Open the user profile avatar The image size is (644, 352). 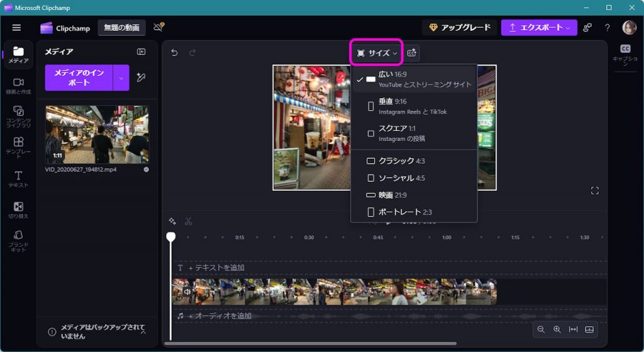pyautogui.click(x=629, y=28)
